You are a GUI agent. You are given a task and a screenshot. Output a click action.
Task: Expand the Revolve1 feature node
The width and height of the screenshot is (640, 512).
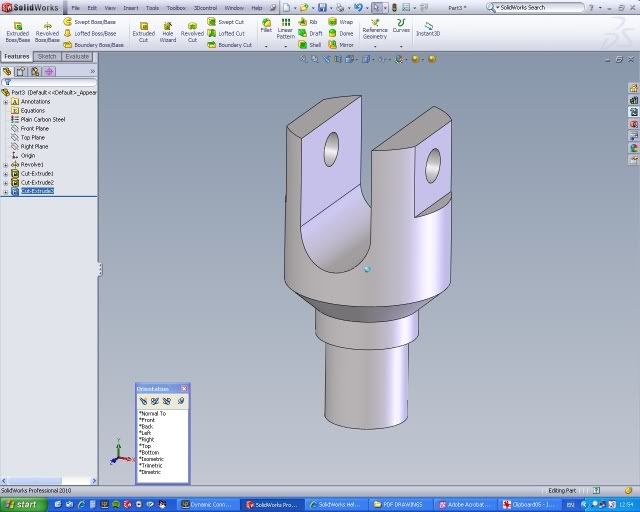6,164
